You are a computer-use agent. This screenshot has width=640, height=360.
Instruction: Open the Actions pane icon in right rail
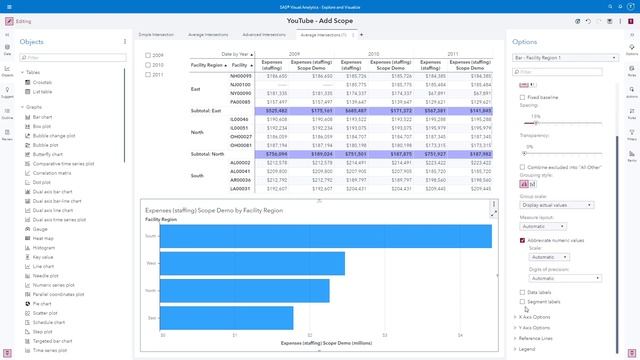coord(632,92)
